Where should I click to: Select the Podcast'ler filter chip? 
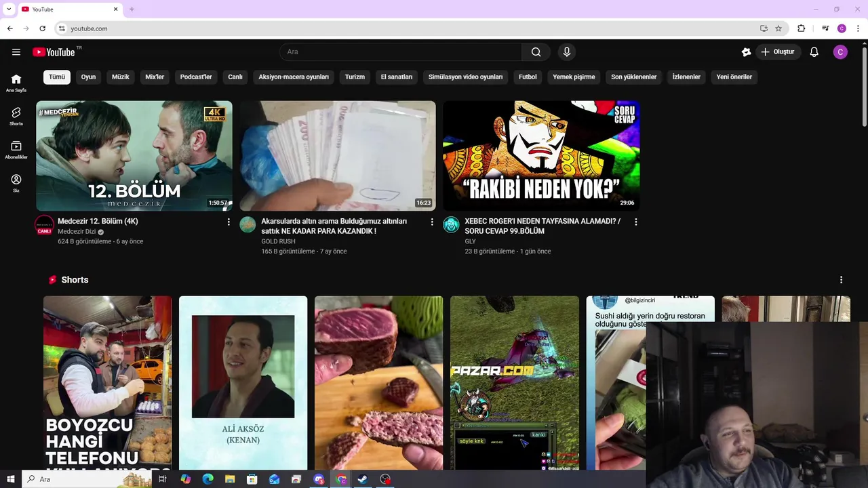(x=196, y=77)
